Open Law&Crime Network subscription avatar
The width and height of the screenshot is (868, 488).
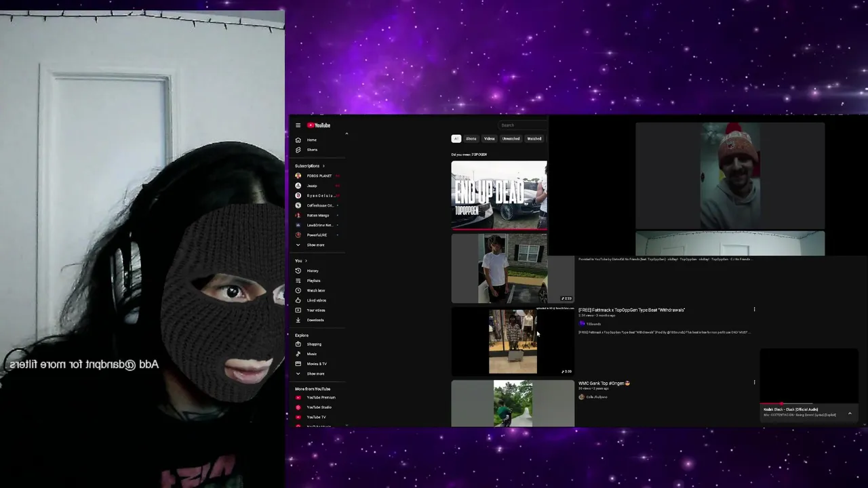click(x=298, y=225)
